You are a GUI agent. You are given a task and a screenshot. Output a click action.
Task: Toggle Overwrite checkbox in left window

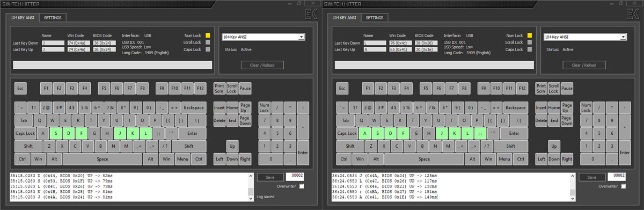[x=302, y=186]
